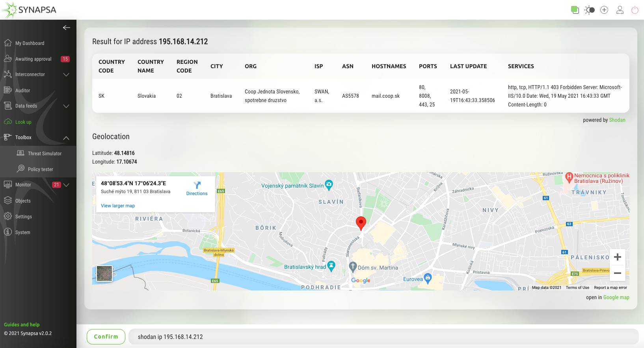
Task: Click the Awaiting approval icon
Action: pos(7,58)
